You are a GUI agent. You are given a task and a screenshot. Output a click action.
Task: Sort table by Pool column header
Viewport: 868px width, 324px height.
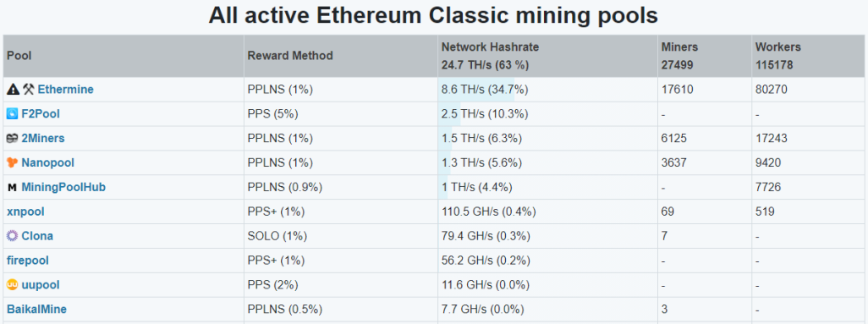point(19,56)
